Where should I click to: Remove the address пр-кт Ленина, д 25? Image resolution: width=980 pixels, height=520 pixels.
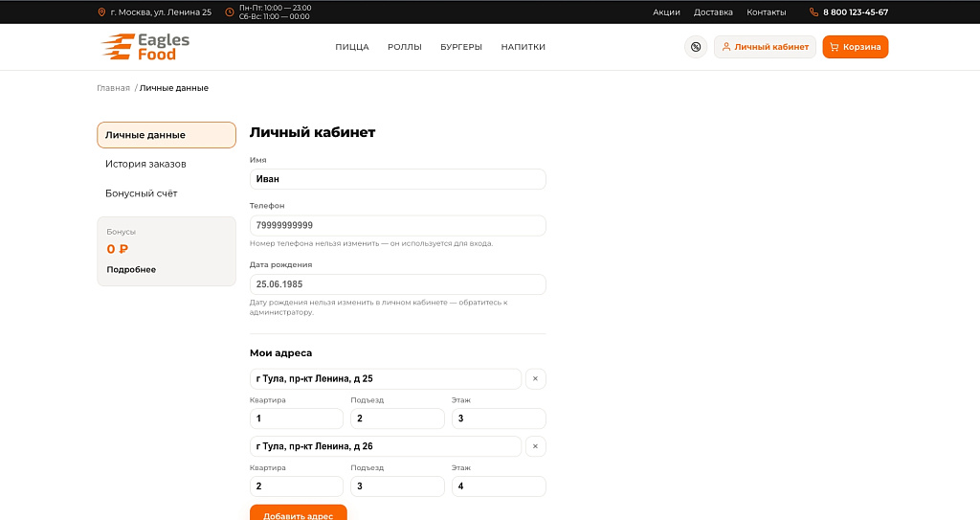(x=536, y=378)
